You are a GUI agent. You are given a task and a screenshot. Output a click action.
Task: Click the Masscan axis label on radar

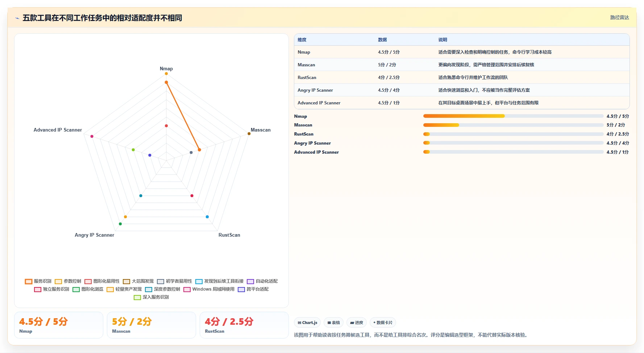(261, 130)
